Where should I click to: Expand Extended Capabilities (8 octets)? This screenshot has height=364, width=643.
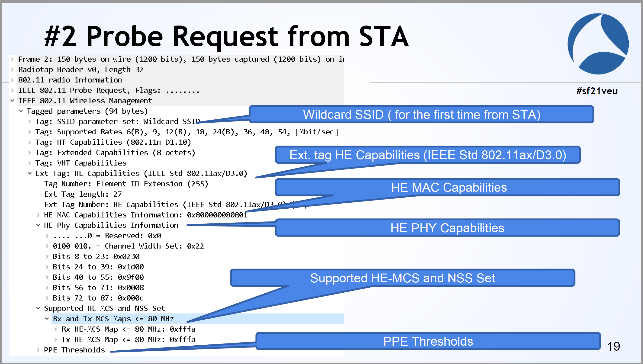point(30,153)
